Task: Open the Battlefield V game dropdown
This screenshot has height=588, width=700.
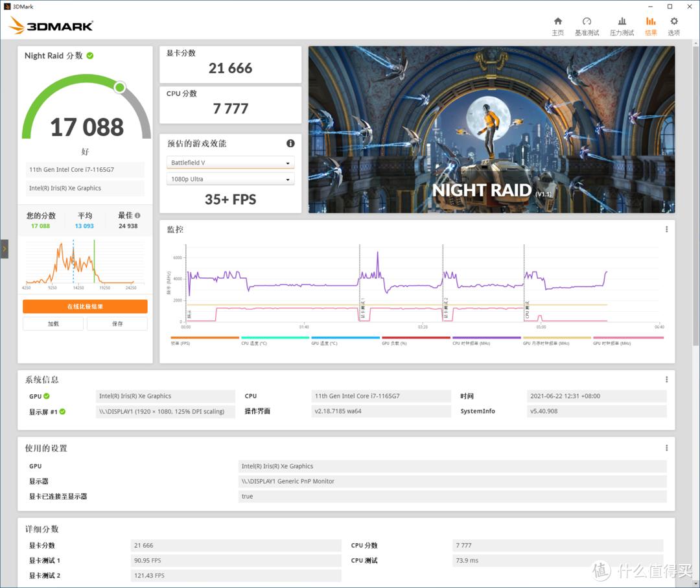Action: point(230,162)
